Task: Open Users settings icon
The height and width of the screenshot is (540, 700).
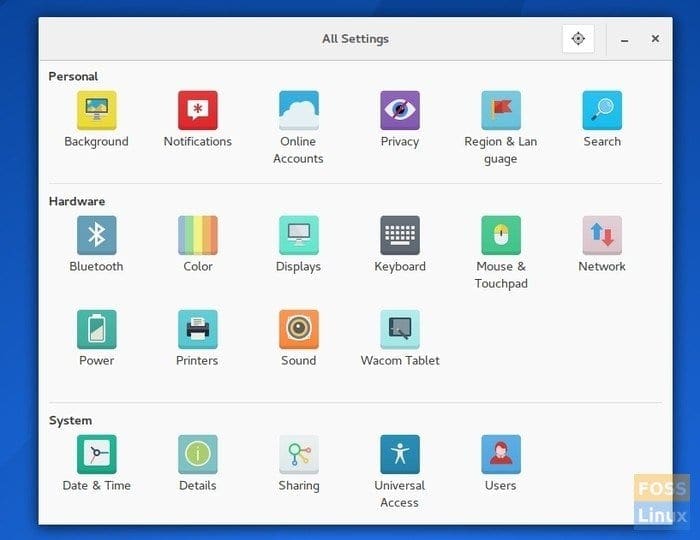Action: click(501, 454)
